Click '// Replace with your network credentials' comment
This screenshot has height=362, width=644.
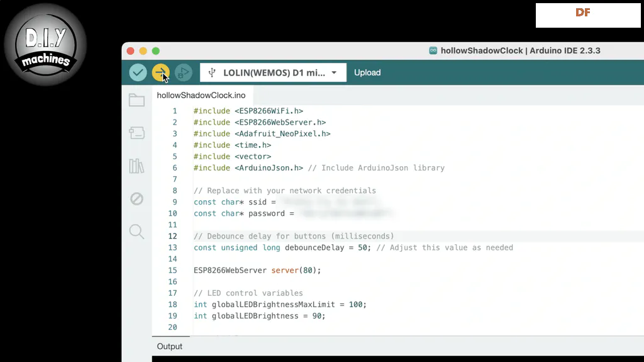pyautogui.click(x=285, y=191)
